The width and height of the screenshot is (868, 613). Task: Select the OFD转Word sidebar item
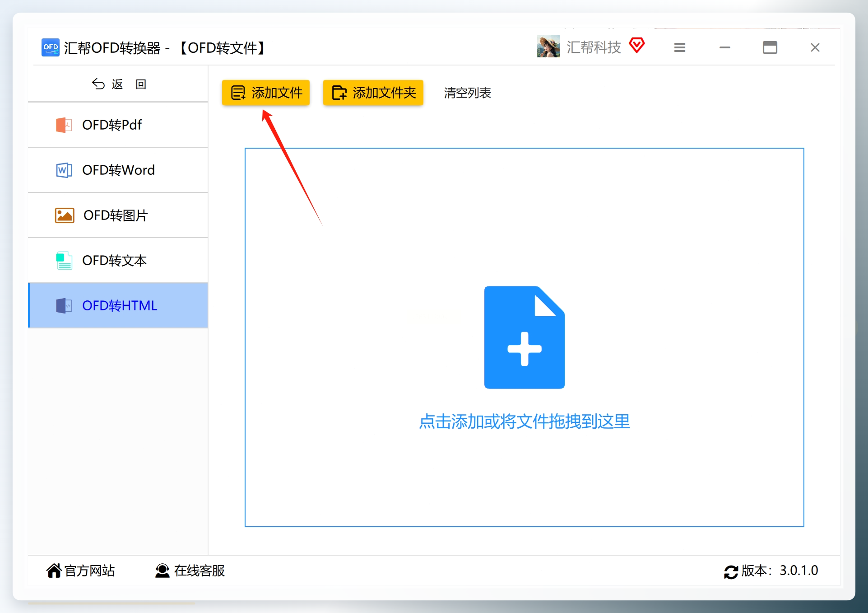(x=118, y=170)
